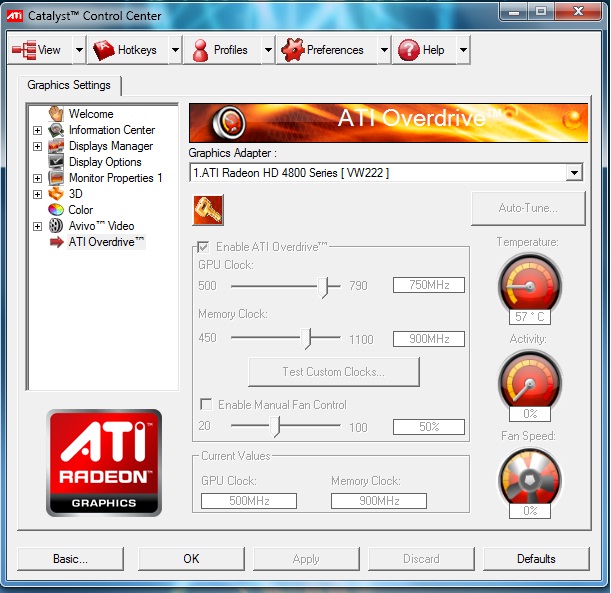Image resolution: width=611 pixels, height=593 pixels.
Task: Click the 50% fan speed field
Action: tap(429, 427)
